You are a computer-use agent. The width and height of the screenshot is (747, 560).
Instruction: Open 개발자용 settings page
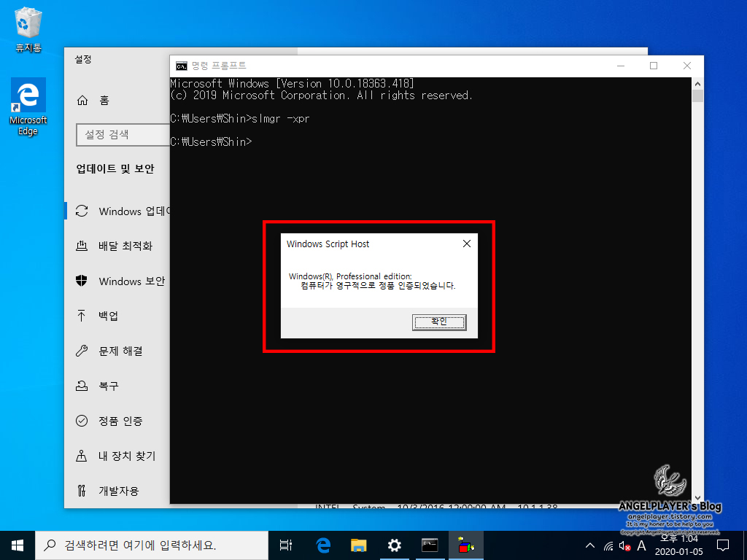tap(117, 491)
